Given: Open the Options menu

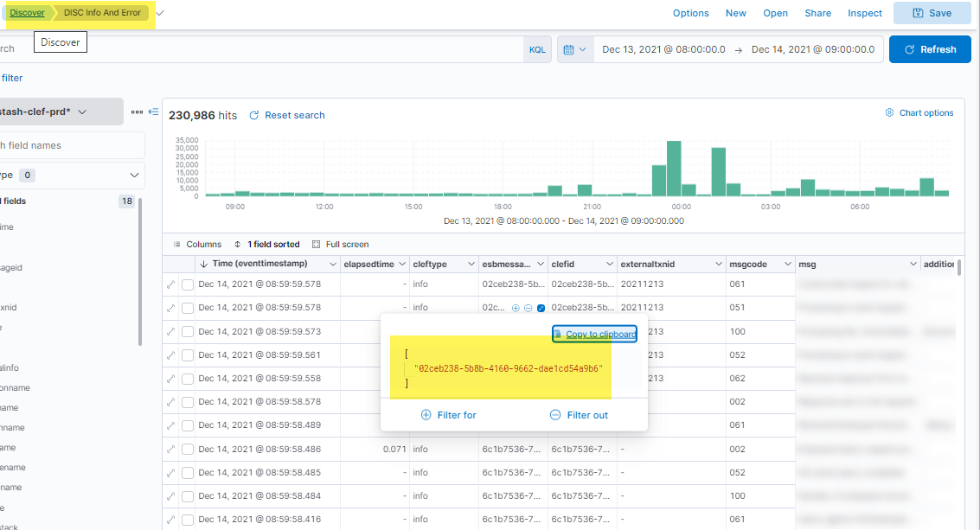Looking at the screenshot, I should (690, 13).
